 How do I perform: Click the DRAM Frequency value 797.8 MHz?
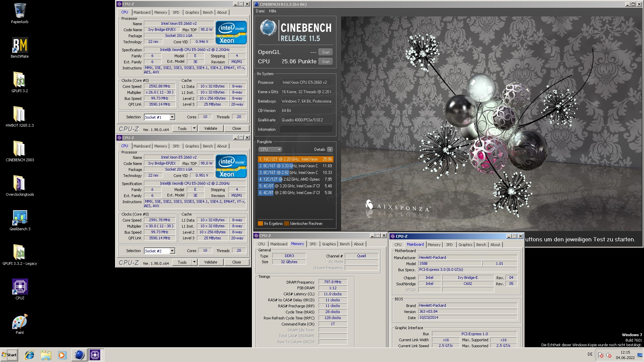click(x=333, y=282)
